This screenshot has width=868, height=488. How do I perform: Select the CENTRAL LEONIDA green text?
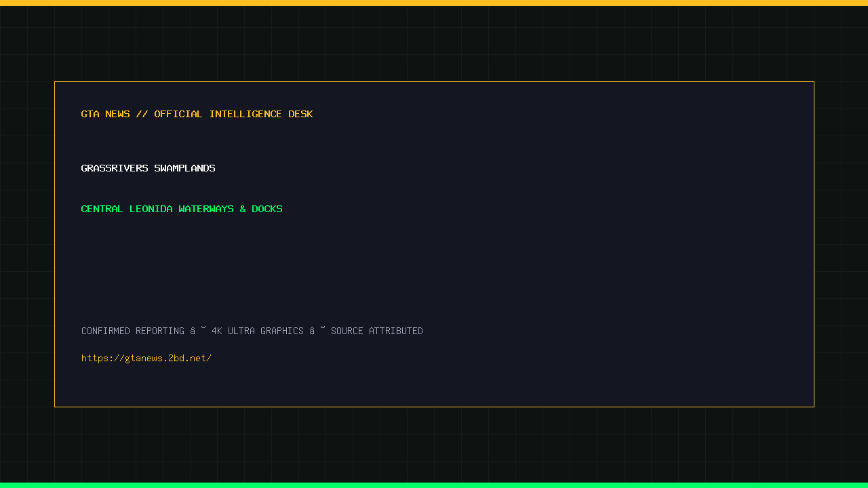[127, 209]
